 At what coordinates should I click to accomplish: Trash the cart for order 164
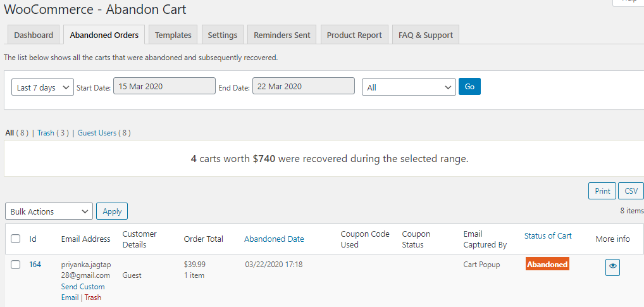93,298
